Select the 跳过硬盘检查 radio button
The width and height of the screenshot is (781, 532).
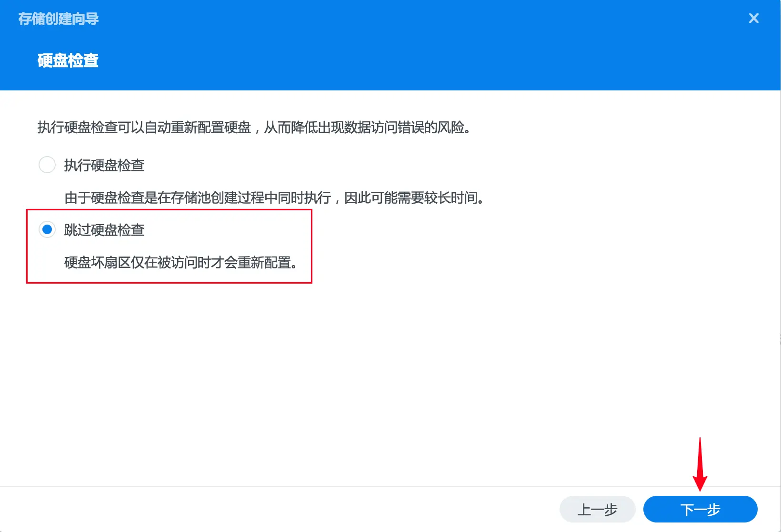[47, 229]
